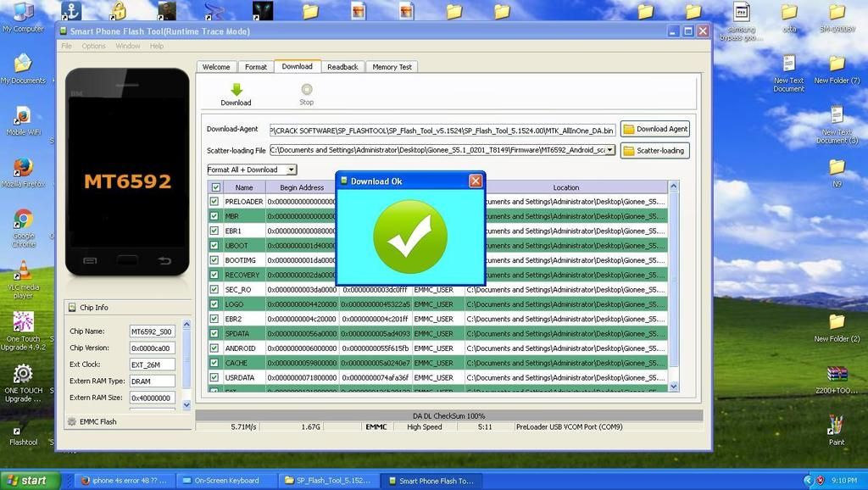Click the green checkmark in Download Ok dialog

[410, 237]
